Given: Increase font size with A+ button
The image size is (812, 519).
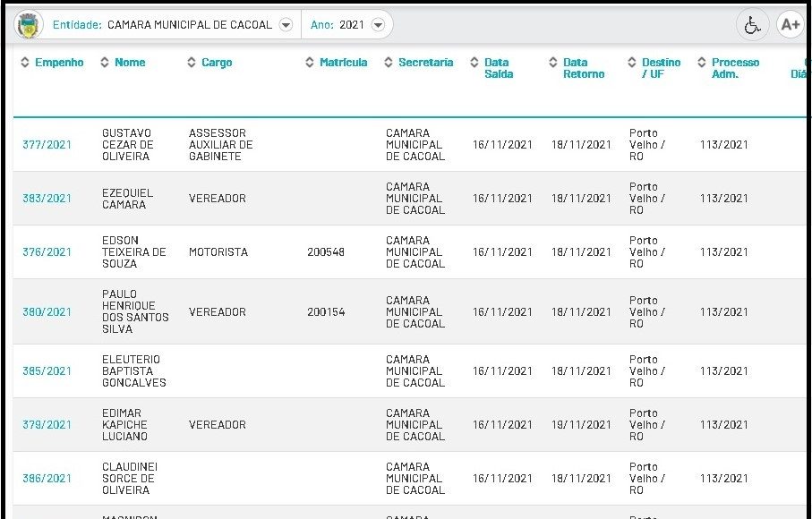Looking at the screenshot, I should 790,25.
